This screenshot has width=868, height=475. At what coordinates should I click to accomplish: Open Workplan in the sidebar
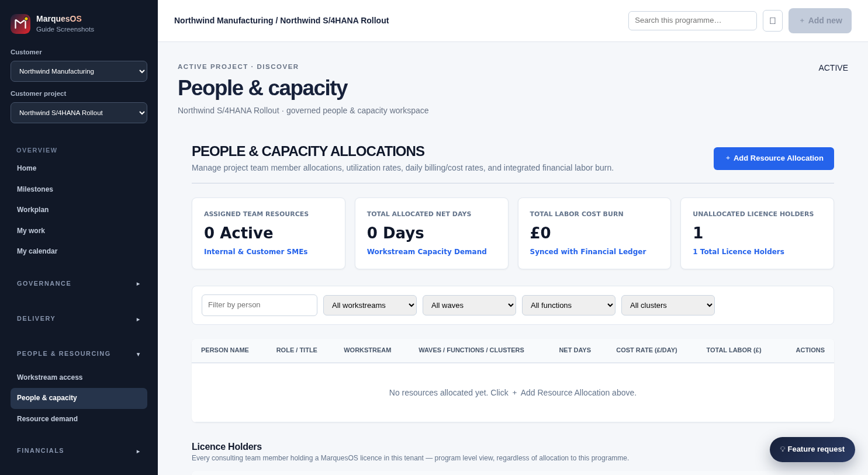[x=79, y=210]
